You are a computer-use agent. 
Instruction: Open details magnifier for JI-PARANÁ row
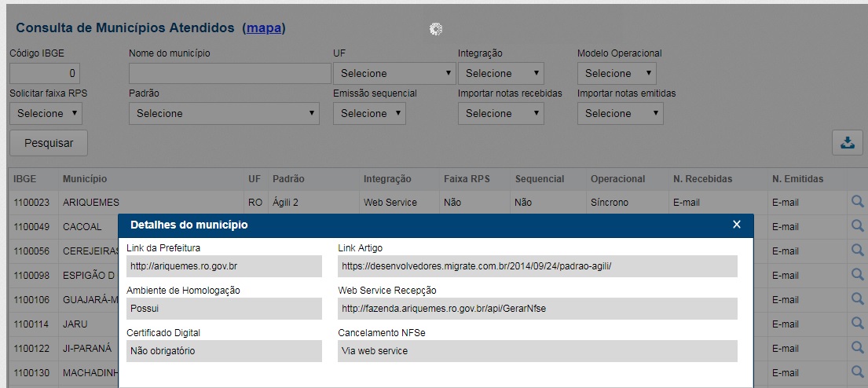click(x=857, y=348)
